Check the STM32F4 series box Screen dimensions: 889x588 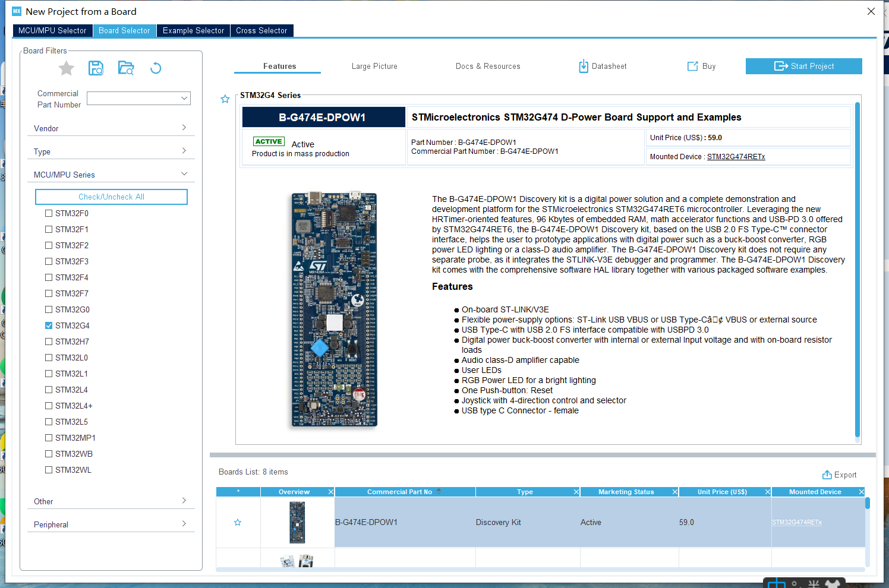(49, 277)
